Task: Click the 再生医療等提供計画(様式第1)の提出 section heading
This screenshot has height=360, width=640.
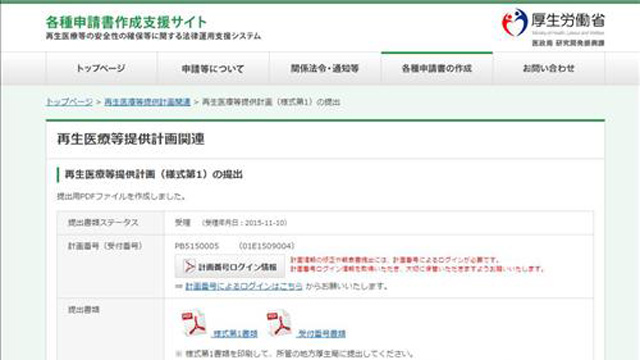Action: 154,175
